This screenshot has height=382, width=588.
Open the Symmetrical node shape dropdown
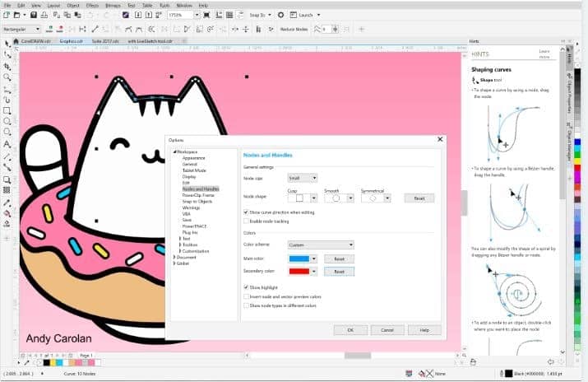click(387, 198)
